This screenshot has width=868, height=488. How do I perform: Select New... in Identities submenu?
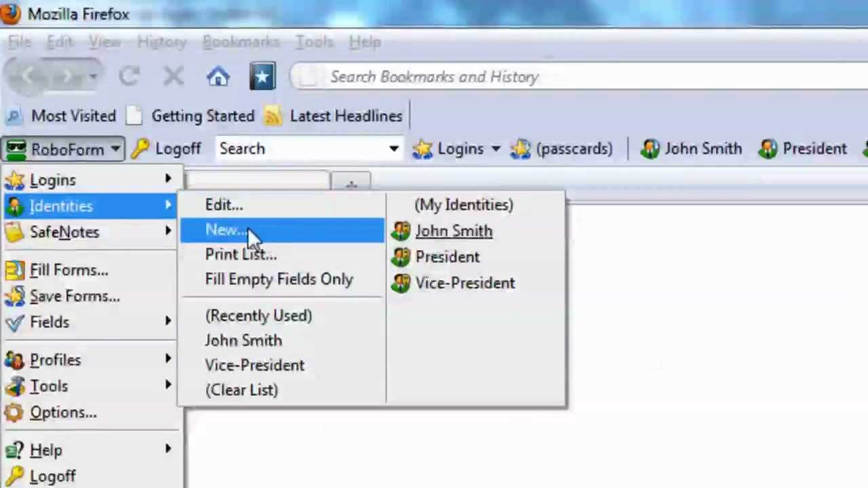click(x=281, y=230)
